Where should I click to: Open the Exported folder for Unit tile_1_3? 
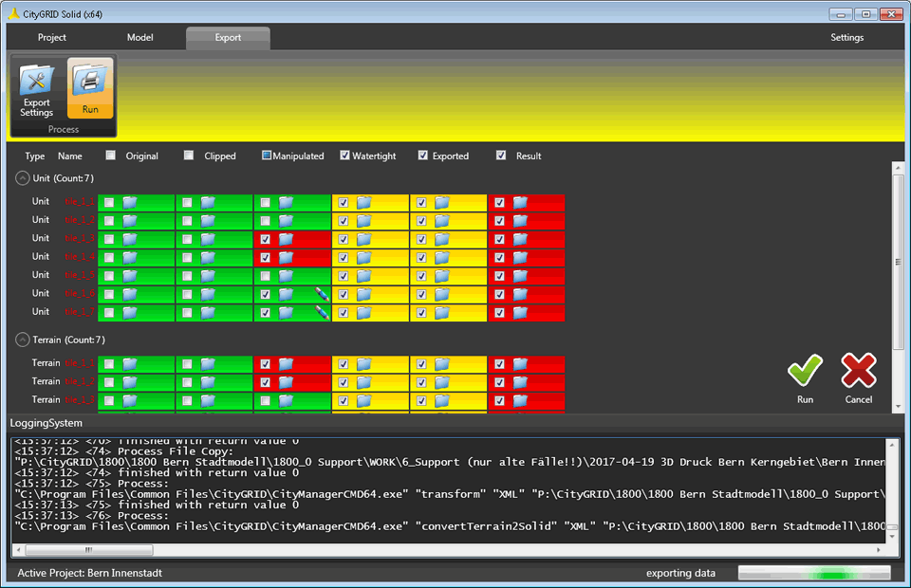pos(441,239)
